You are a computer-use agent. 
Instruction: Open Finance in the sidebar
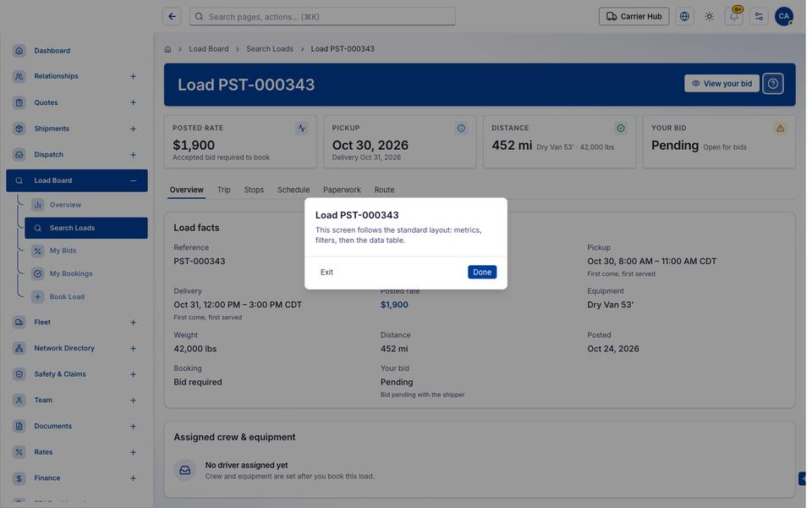(77, 478)
